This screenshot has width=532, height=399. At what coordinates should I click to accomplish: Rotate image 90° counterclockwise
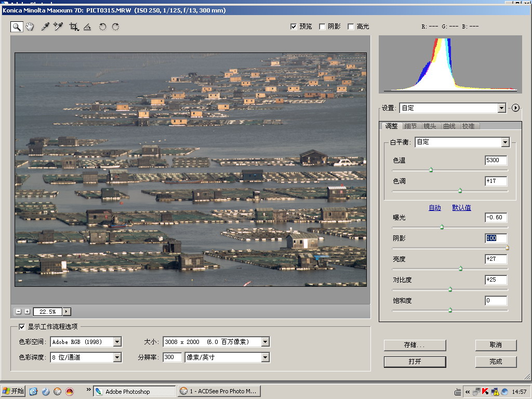102,26
